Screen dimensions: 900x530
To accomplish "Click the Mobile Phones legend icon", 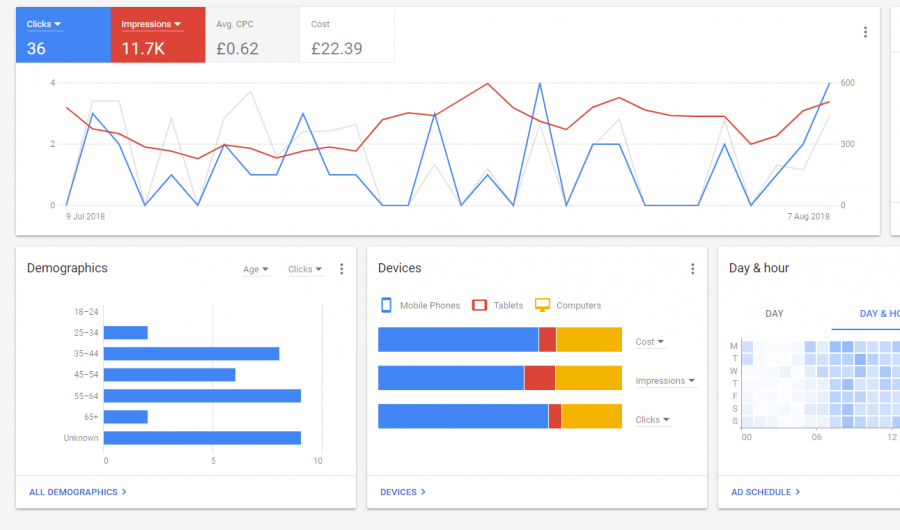I will click(x=386, y=305).
